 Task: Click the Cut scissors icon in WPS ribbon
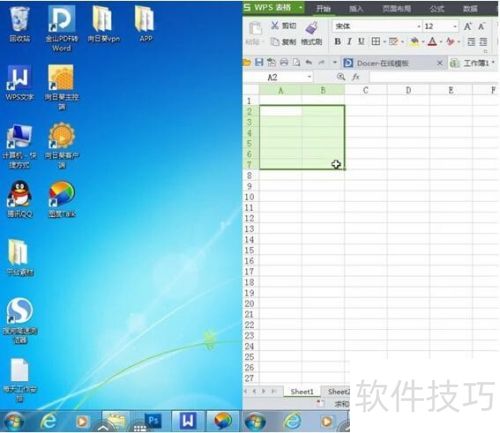pyautogui.click(x=275, y=25)
